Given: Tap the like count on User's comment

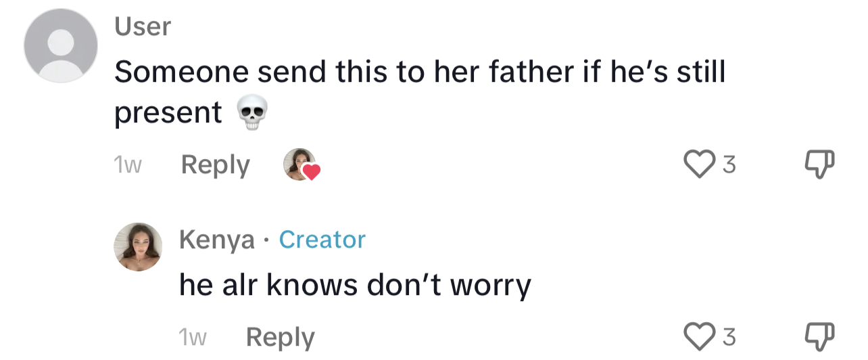Looking at the screenshot, I should pos(729,164).
